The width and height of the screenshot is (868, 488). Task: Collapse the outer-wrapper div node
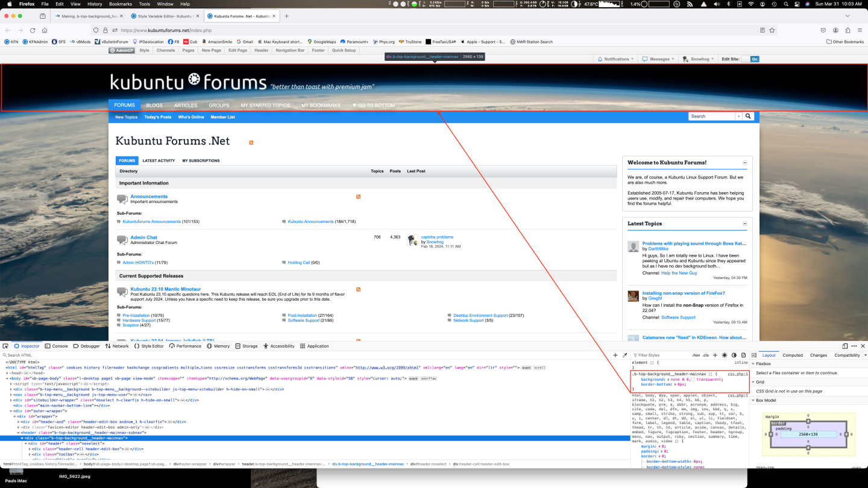(x=12, y=411)
